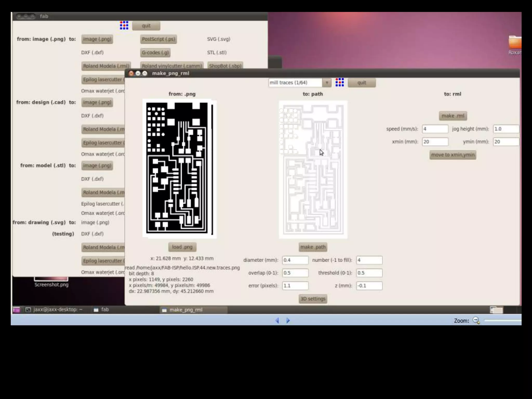Click the diameter (mm) input field
This screenshot has height=399, width=532.
click(295, 260)
